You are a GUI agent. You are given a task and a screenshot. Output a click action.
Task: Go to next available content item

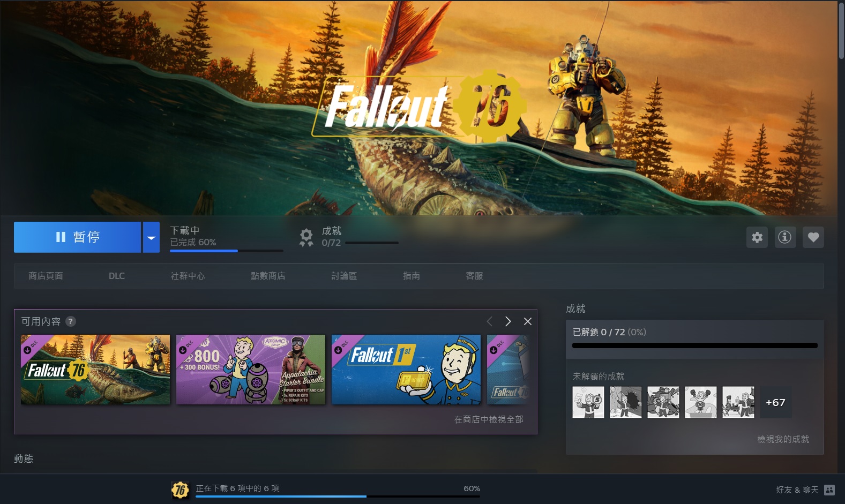point(508,321)
